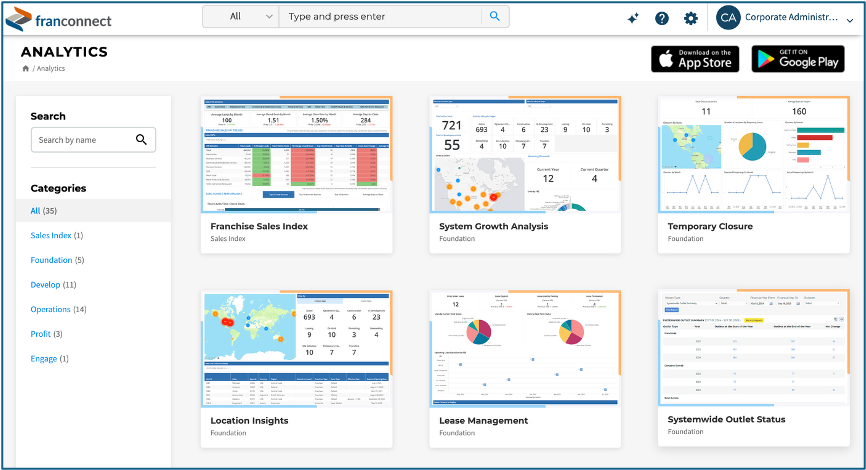Click the magnifier search button in top bar
The width and height of the screenshot is (866, 470).
tap(495, 17)
